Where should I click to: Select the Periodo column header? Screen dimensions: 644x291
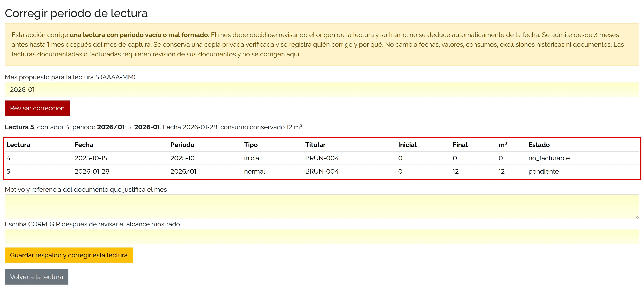pos(182,145)
